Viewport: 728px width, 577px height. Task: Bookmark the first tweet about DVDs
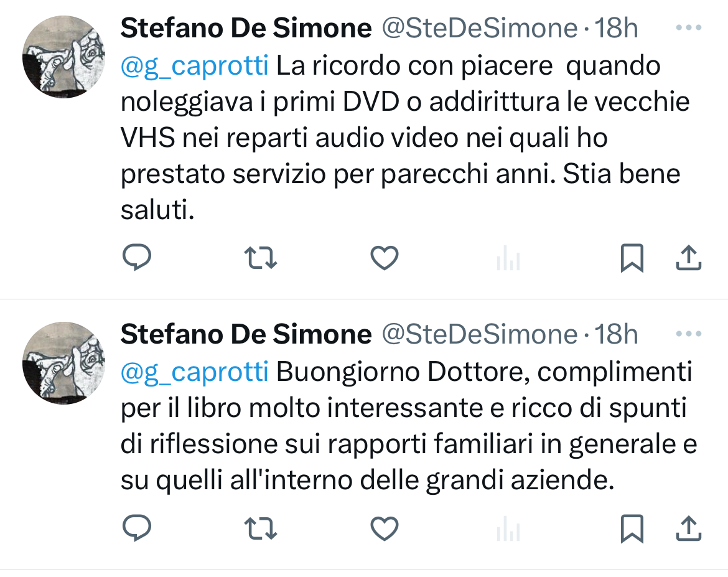pyautogui.click(x=632, y=258)
